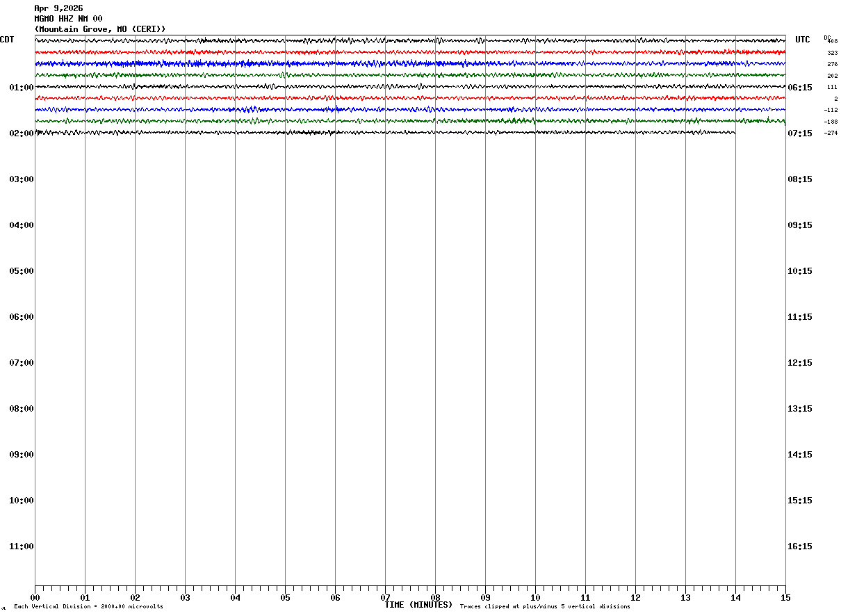This screenshot has height=616, width=841.
Task: Click the '11' minute axis label
Action: (585, 598)
